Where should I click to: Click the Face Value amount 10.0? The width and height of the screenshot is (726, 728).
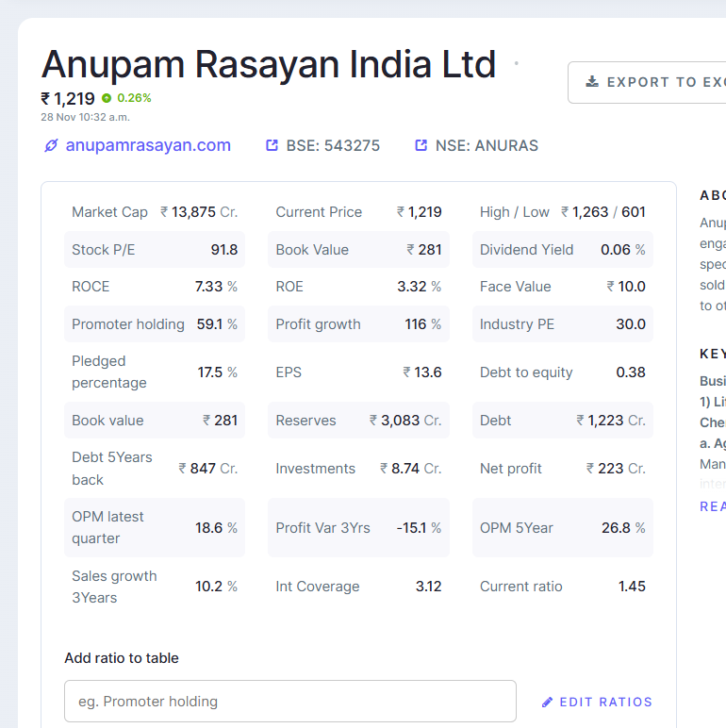click(x=626, y=287)
